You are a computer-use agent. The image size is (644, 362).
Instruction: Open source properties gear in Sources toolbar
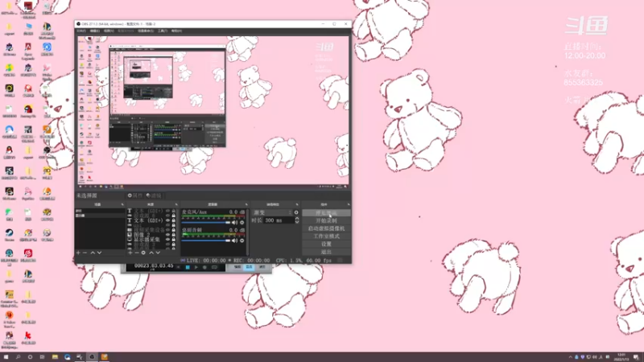[x=143, y=253]
